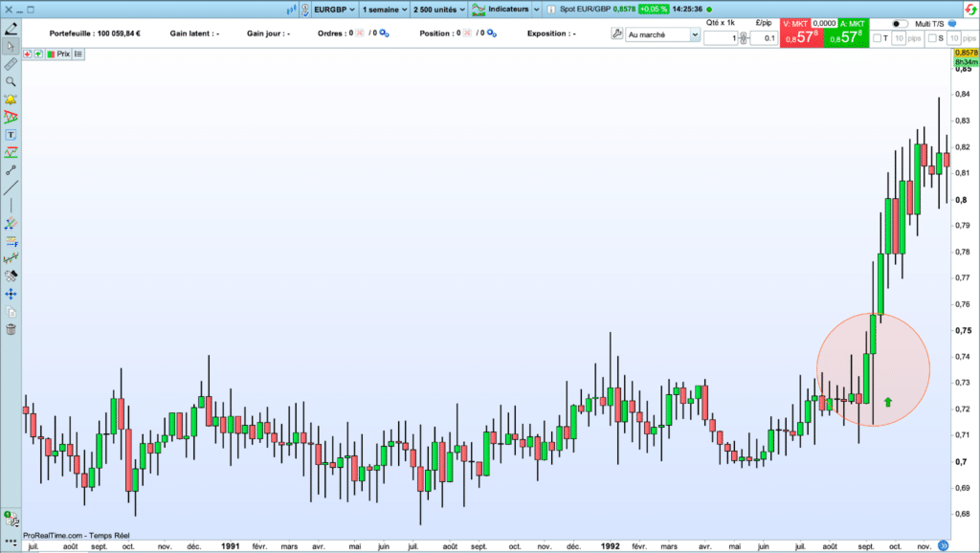
Task: Select the text annotation tool
Action: click(11, 135)
